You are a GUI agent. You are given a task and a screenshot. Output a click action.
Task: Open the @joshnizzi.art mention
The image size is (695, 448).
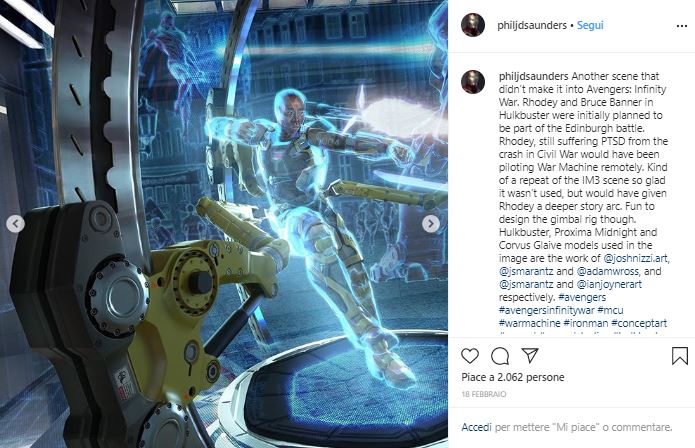[635, 258]
